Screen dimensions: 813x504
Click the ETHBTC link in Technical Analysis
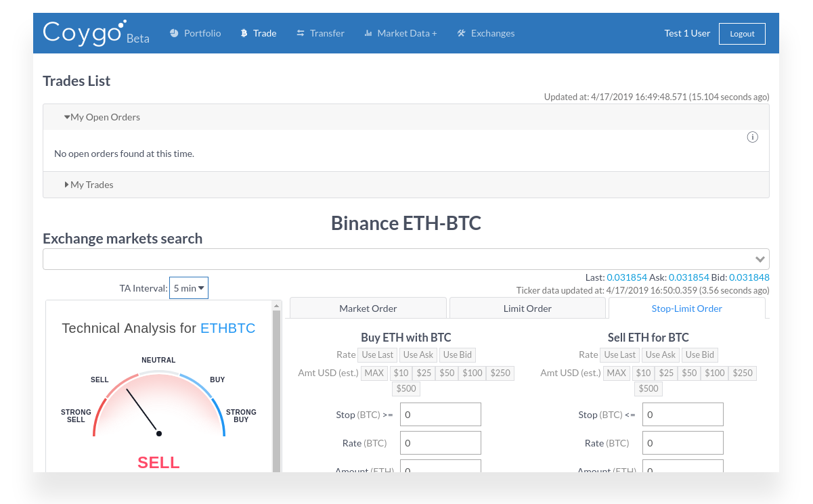pos(227,328)
